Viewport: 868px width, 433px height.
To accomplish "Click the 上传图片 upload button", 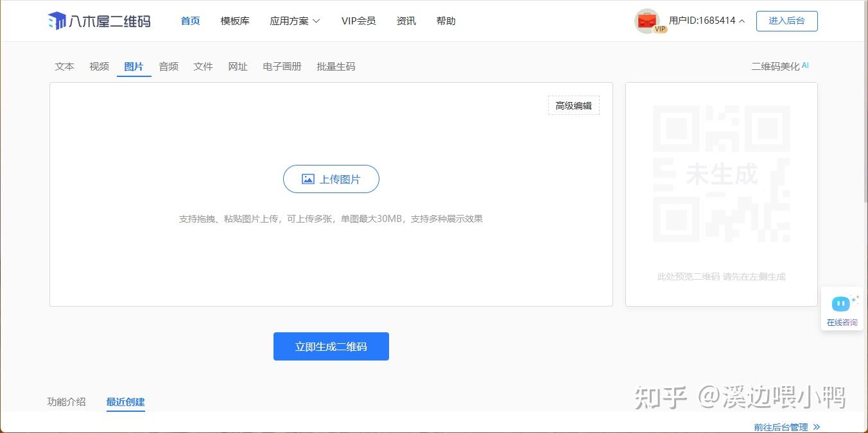I will tap(331, 179).
